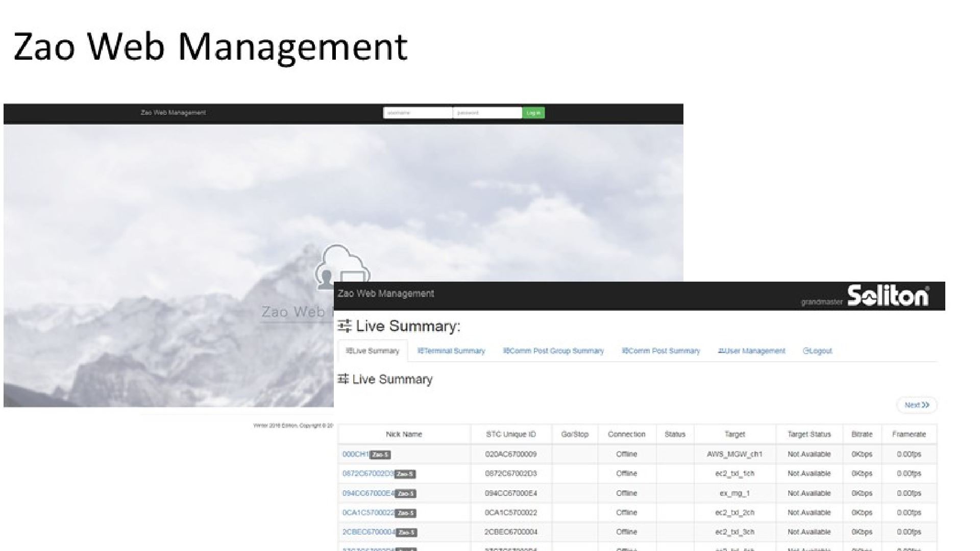Viewport: 980px width, 551px height.
Task: Click the Next page button
Action: 917,405
